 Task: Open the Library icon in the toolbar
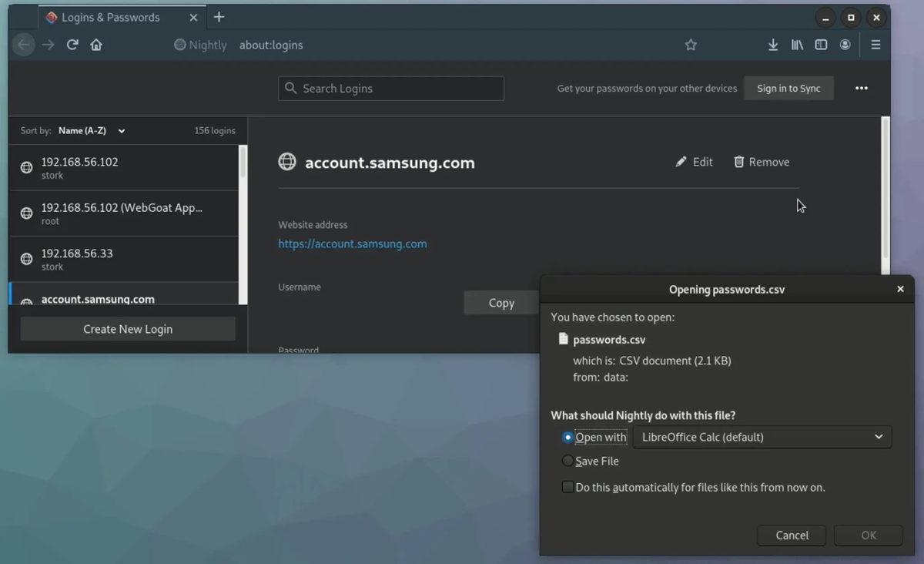pos(797,45)
